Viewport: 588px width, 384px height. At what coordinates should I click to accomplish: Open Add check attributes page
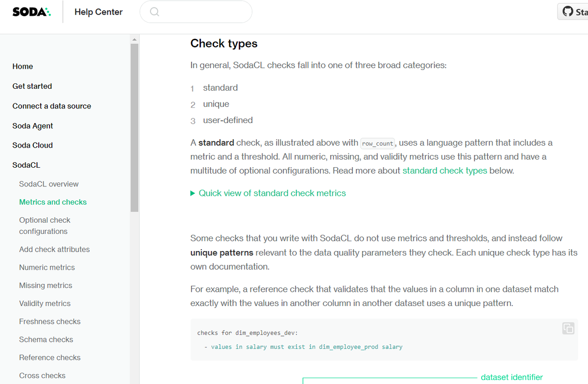pos(54,249)
